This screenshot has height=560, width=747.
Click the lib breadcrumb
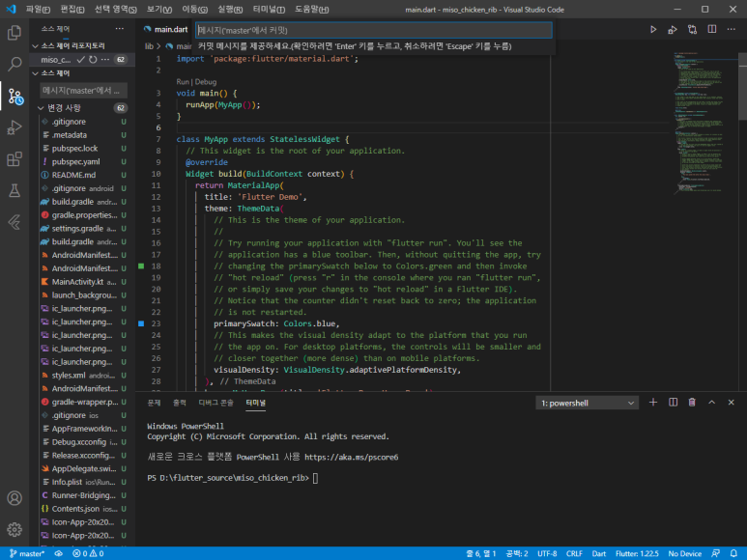click(x=149, y=46)
